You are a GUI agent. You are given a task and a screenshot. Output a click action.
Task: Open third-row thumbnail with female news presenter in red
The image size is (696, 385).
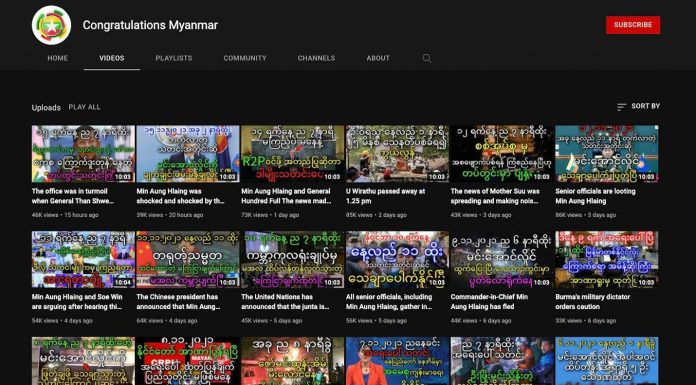397,361
